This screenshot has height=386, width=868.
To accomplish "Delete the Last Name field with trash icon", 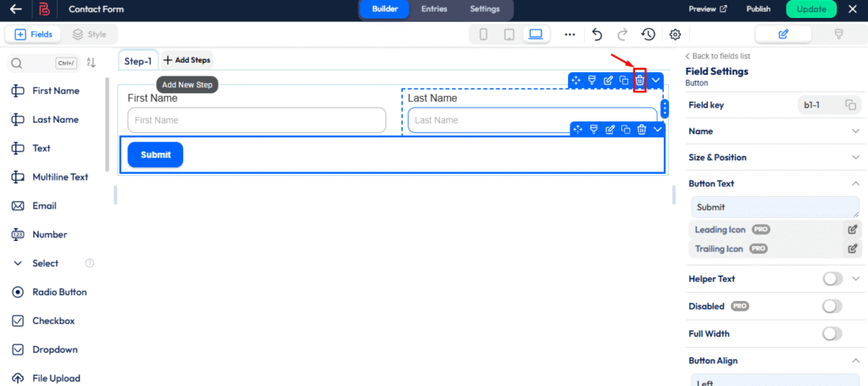I will pos(639,81).
